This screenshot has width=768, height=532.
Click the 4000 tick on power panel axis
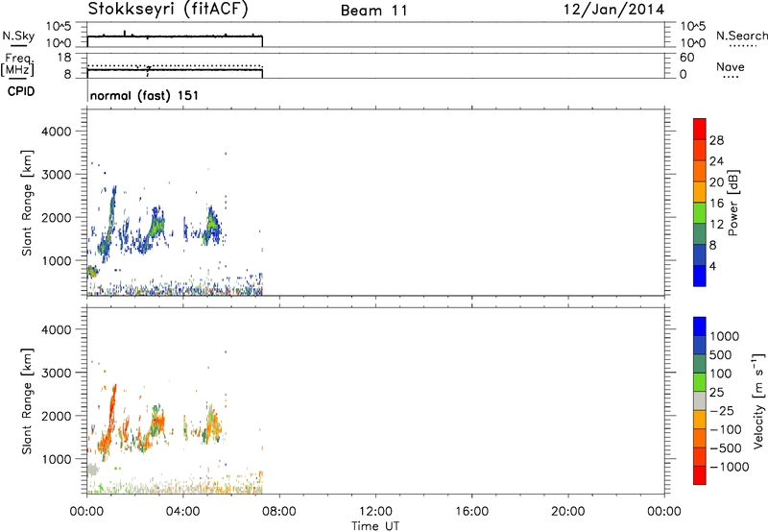pos(56,132)
